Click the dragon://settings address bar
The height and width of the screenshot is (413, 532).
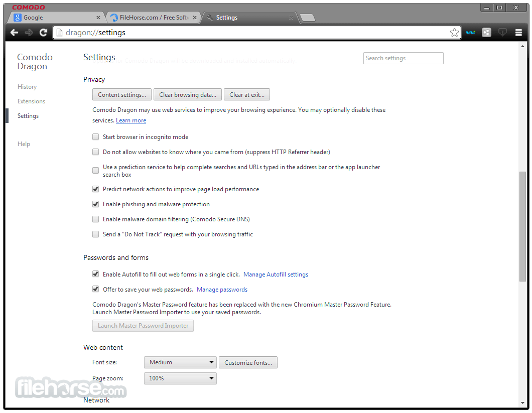click(257, 33)
